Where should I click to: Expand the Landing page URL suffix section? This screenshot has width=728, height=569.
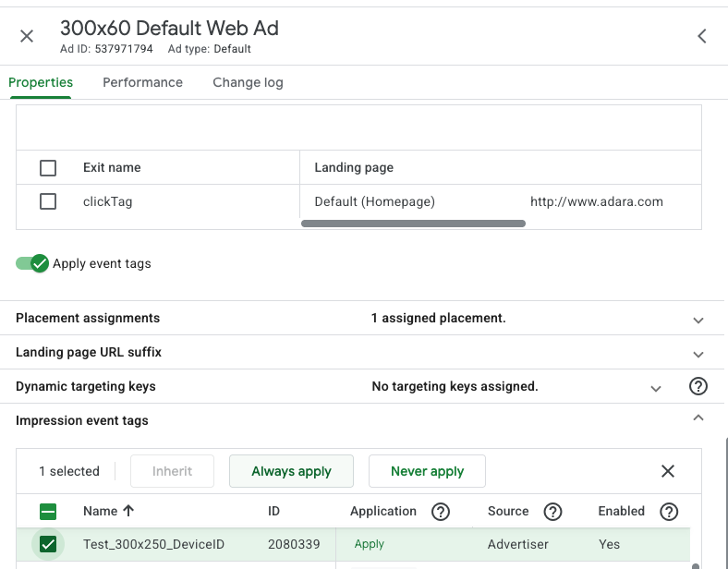pyautogui.click(x=698, y=353)
